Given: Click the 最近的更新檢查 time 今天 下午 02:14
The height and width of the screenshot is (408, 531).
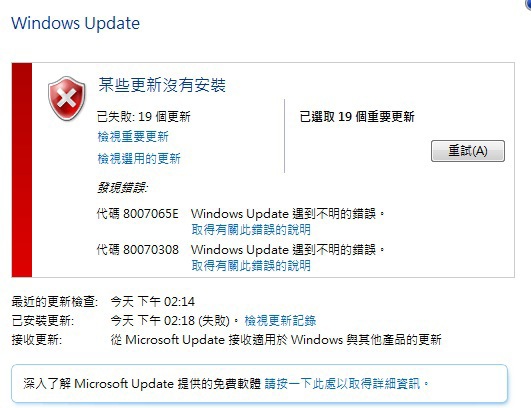Looking at the screenshot, I should click(153, 301).
